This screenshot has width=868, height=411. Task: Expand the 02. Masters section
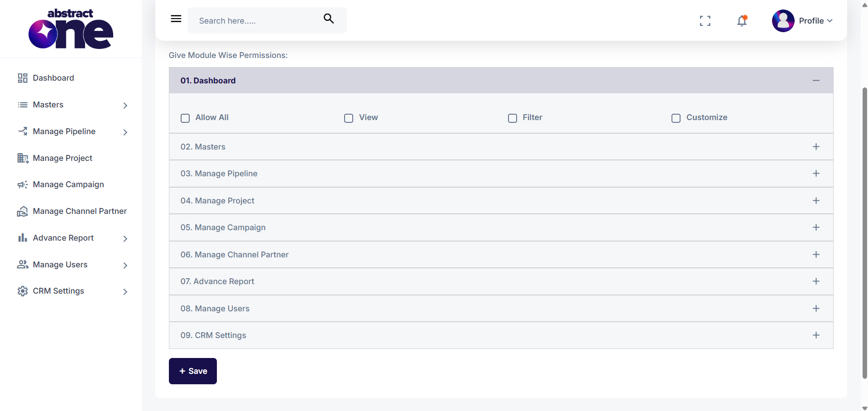[x=816, y=147]
